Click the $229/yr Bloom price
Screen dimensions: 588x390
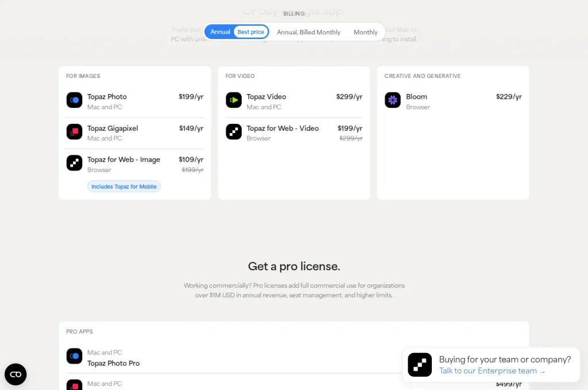[x=509, y=97]
